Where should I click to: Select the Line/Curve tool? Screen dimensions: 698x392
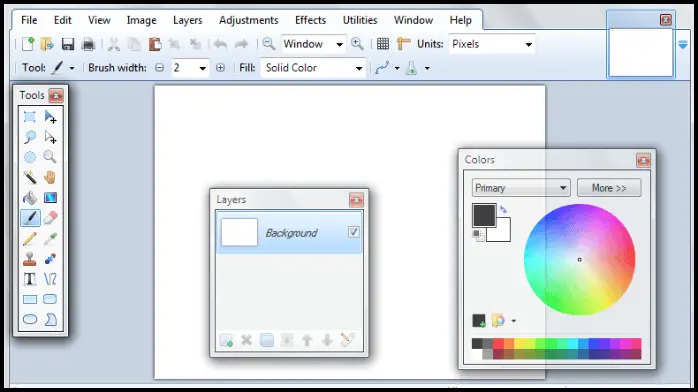(50, 279)
